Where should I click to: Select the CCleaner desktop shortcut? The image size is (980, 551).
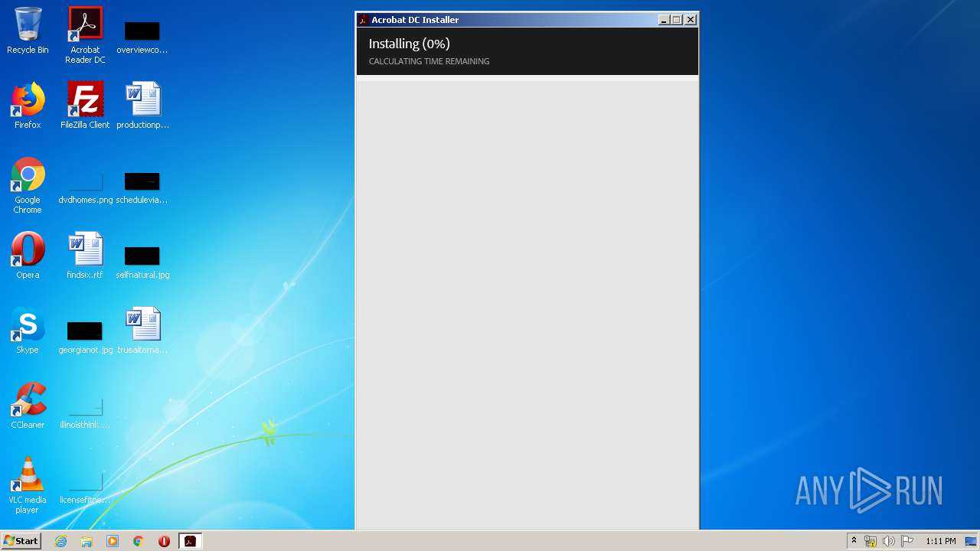[x=28, y=406]
